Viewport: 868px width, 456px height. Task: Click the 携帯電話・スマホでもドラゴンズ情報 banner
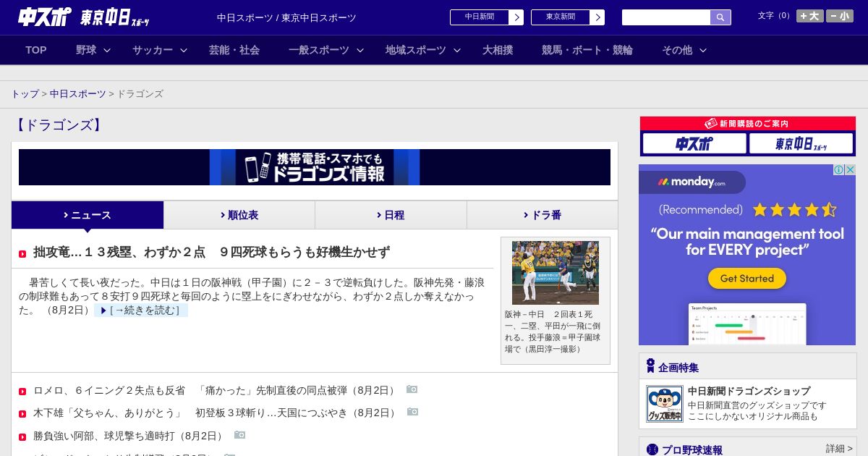pos(315,167)
